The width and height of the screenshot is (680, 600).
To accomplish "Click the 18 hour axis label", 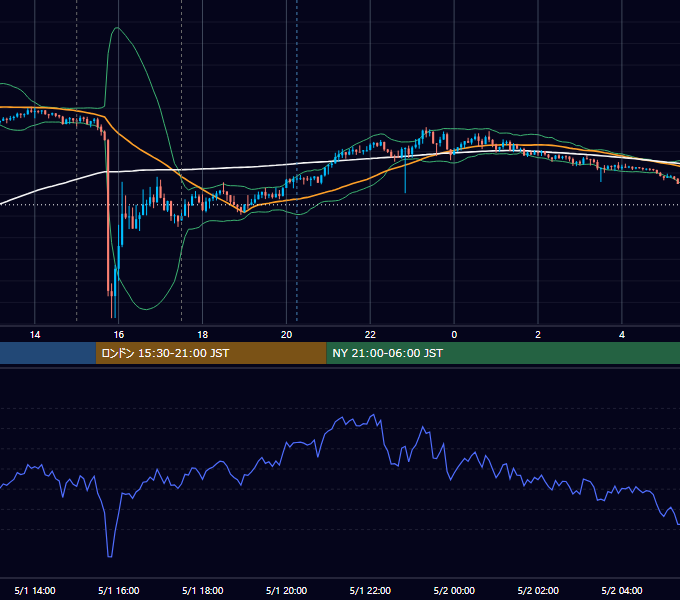I will click(x=203, y=335).
